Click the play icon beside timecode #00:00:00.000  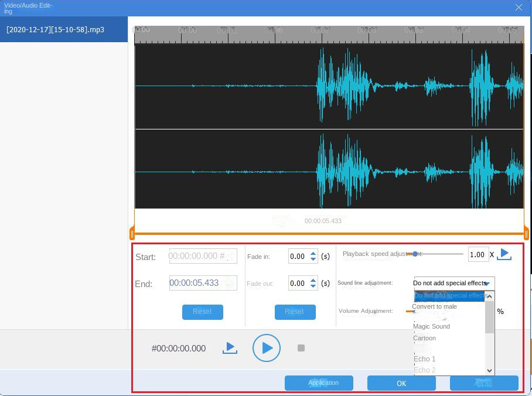[x=230, y=347]
